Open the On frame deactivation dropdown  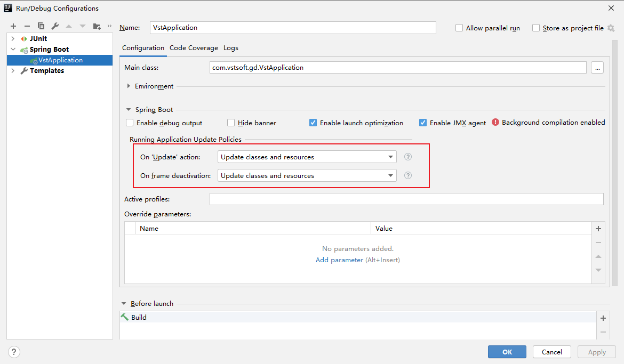(307, 175)
